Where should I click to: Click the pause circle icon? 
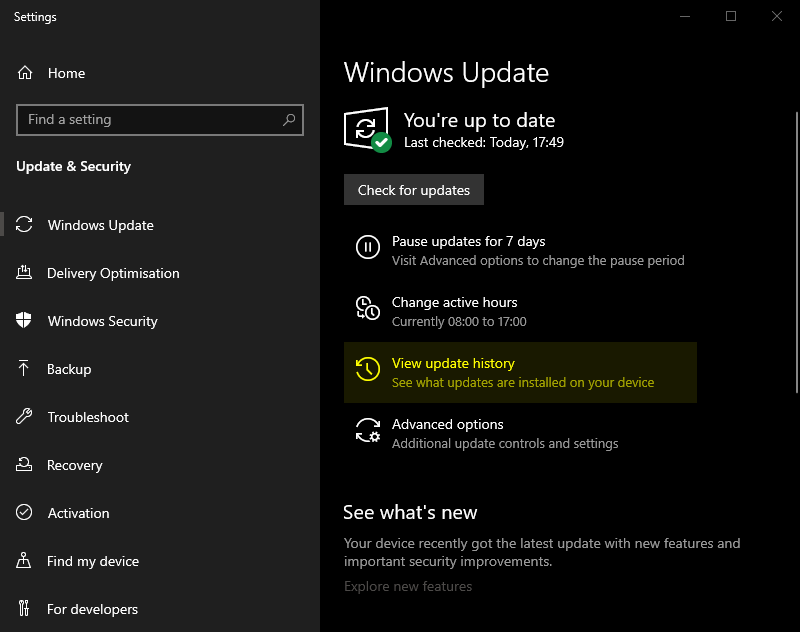point(367,247)
